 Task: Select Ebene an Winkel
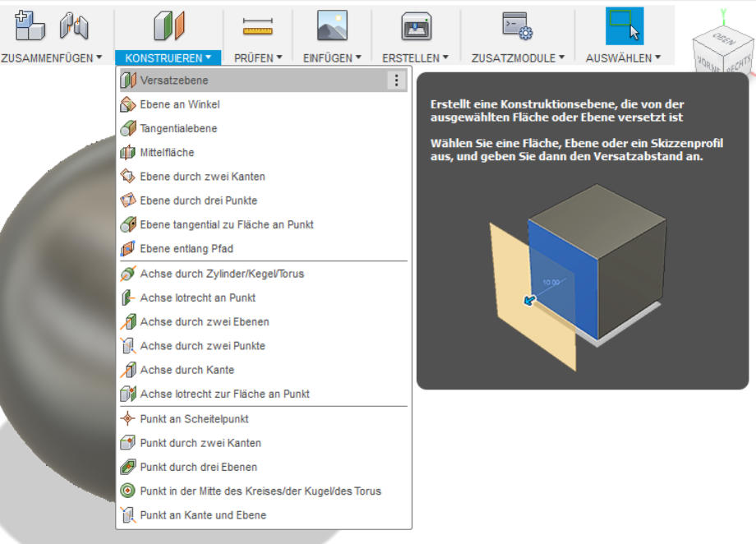click(263, 104)
